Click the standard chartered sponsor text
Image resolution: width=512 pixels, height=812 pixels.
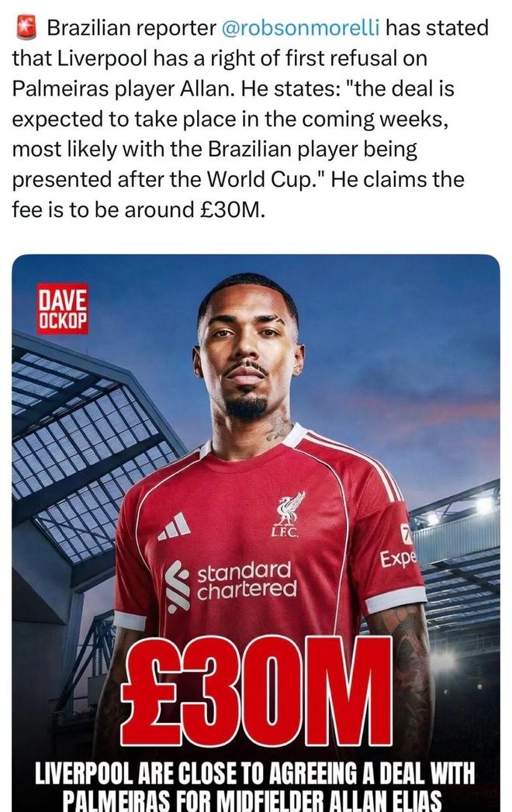tap(246, 580)
